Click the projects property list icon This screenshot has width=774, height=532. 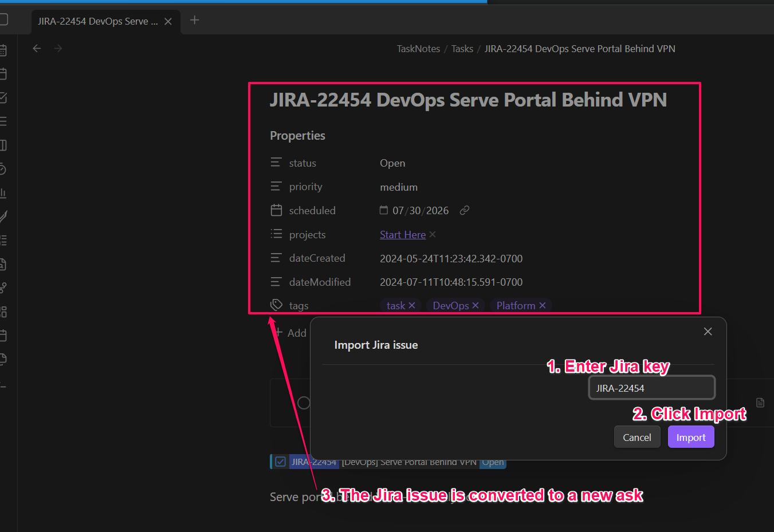point(276,234)
